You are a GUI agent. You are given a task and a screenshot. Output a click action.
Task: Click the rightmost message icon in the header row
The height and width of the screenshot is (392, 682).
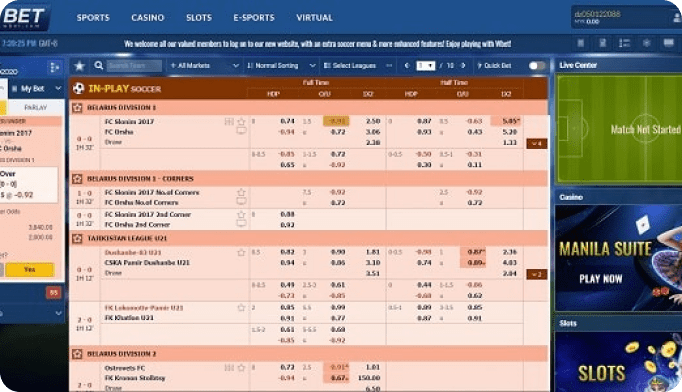pos(669,43)
